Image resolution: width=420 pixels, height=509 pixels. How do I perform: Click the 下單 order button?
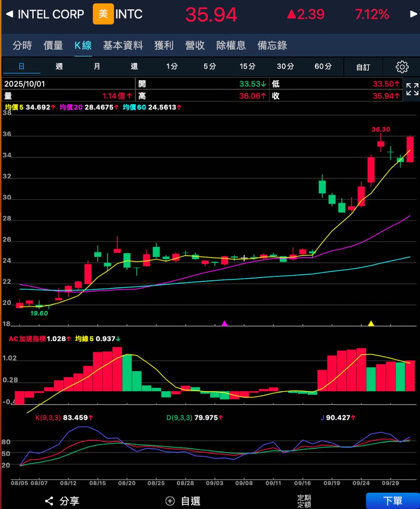coord(393,501)
